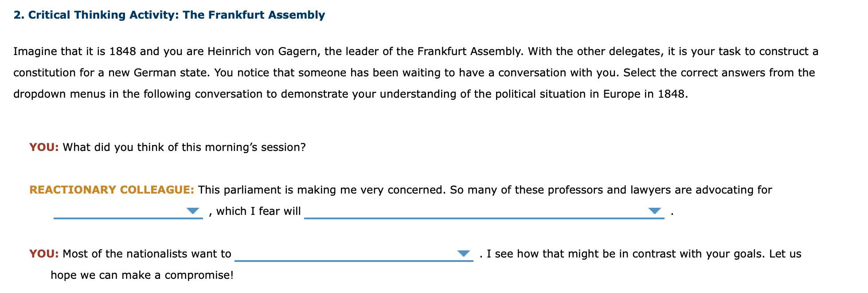This screenshot has width=868, height=293.
Task: Click the "YOU:" label before "Most of the nationalists"
Action: tap(44, 253)
